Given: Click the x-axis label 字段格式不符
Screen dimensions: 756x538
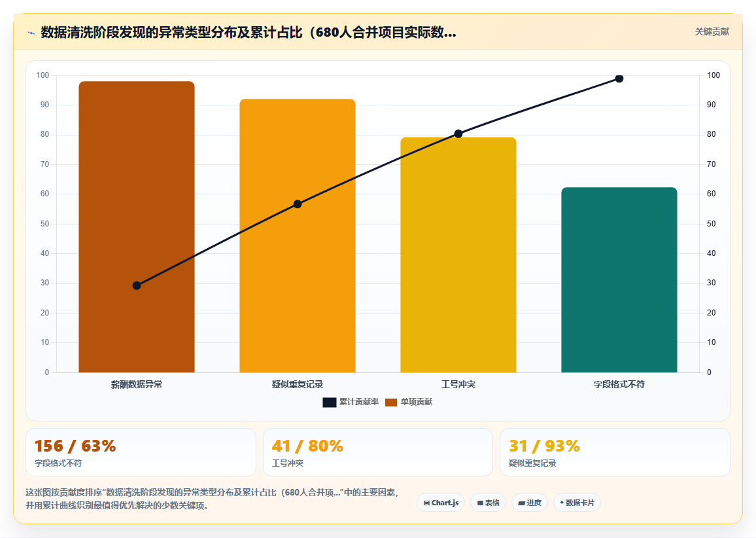Looking at the screenshot, I should [619, 385].
